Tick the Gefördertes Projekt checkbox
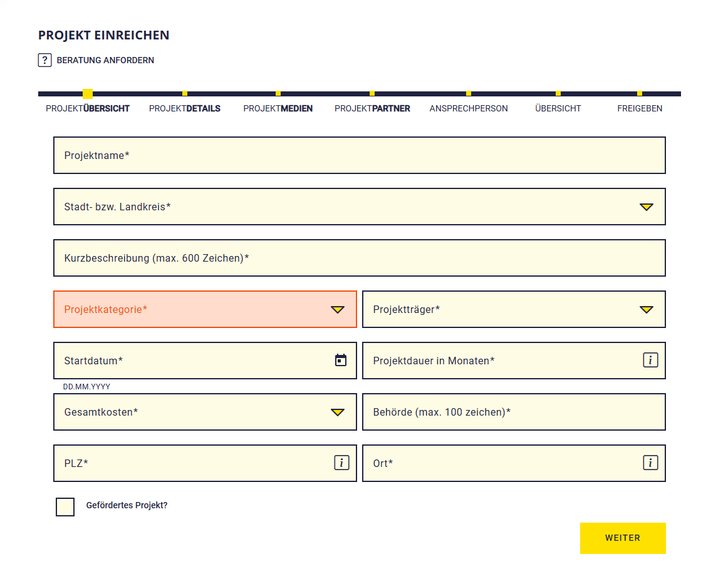 [65, 506]
